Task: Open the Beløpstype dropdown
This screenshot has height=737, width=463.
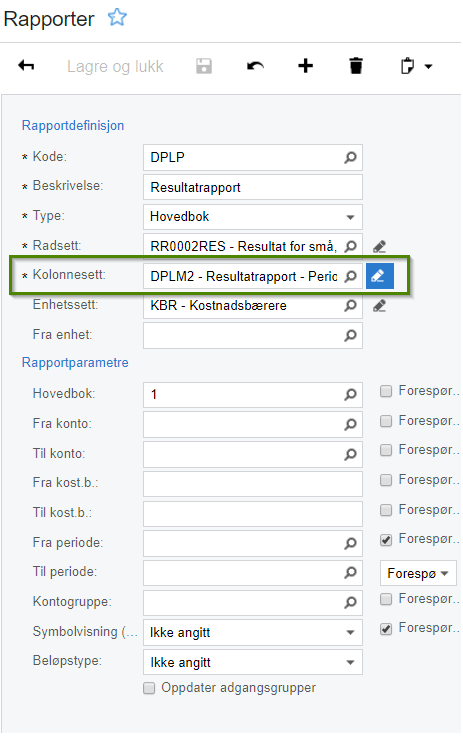Action: 253,663
